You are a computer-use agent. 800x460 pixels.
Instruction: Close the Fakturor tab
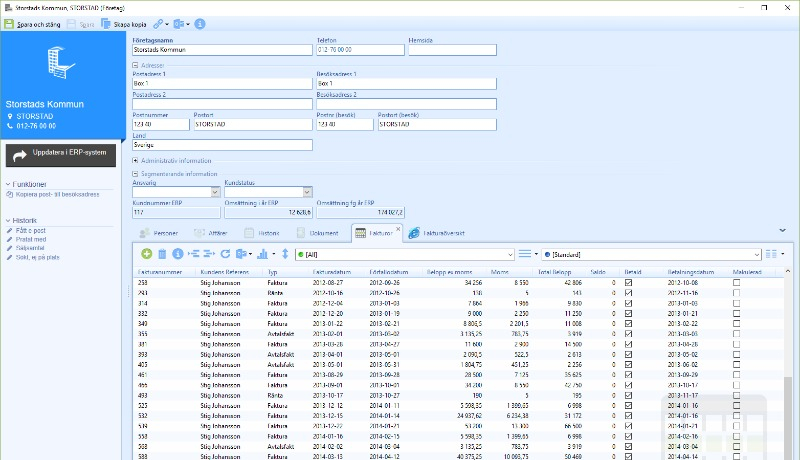(x=398, y=229)
